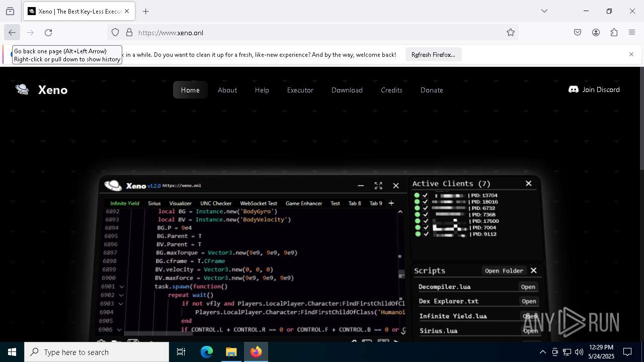Close the Scripts panel
Image resolution: width=644 pixels, height=362 pixels.
coord(534,270)
